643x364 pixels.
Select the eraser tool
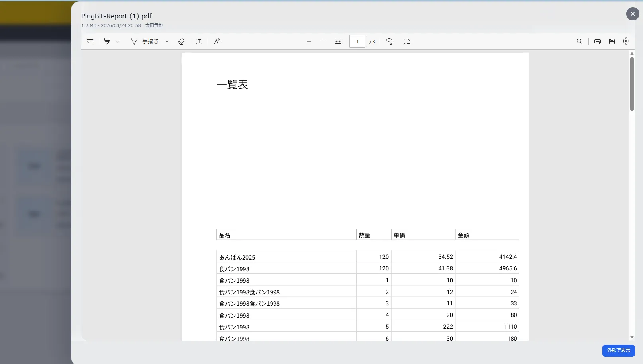[181, 41]
